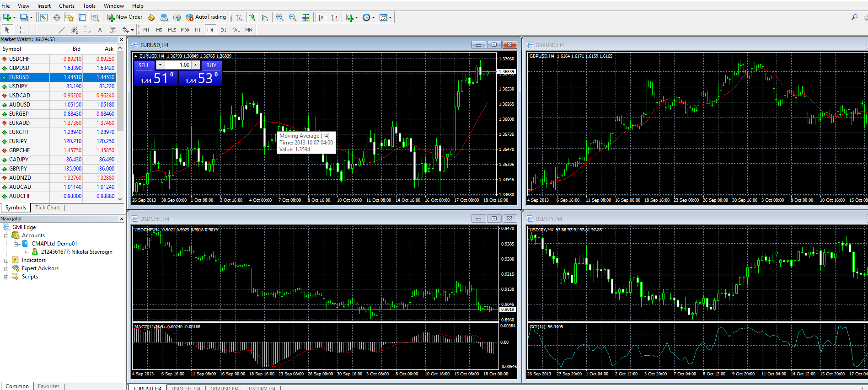The height and width of the screenshot is (390, 868).
Task: Click the Profiles toolbar icon
Action: 24,17
